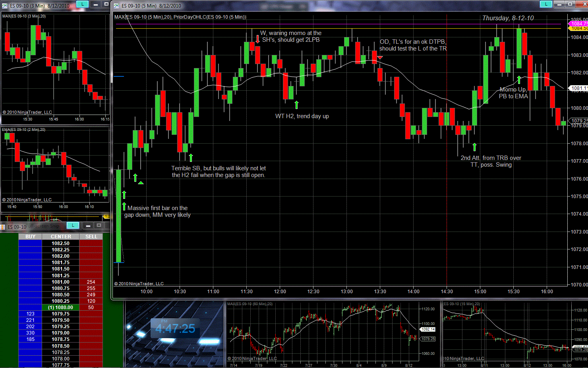This screenshot has height=368, width=588.
Task: Click the 5 Min chart window icon
Action: coord(116,6)
